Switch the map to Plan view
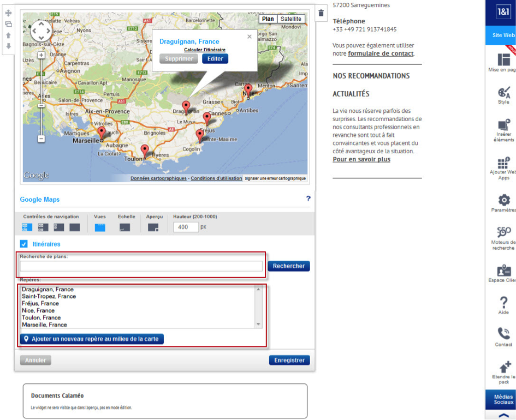Image resolution: width=516 pixels, height=420 pixels. (x=268, y=19)
